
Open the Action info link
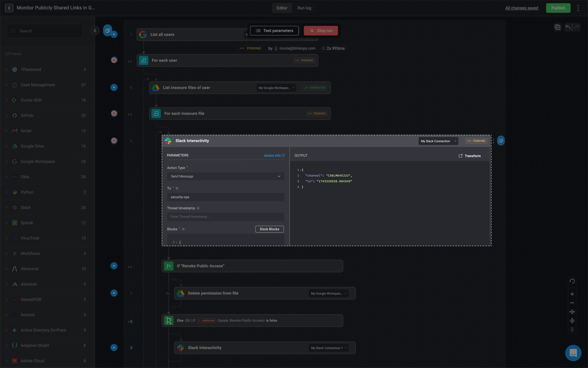274,155
